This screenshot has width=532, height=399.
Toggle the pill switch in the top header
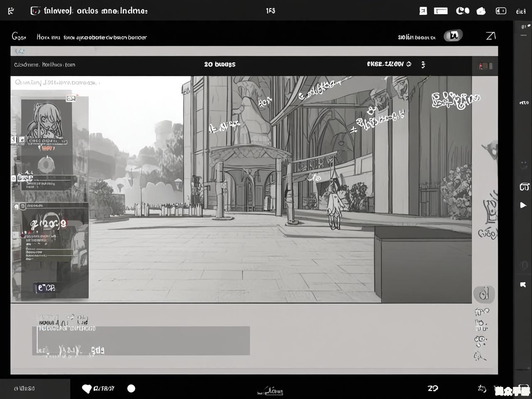453,36
